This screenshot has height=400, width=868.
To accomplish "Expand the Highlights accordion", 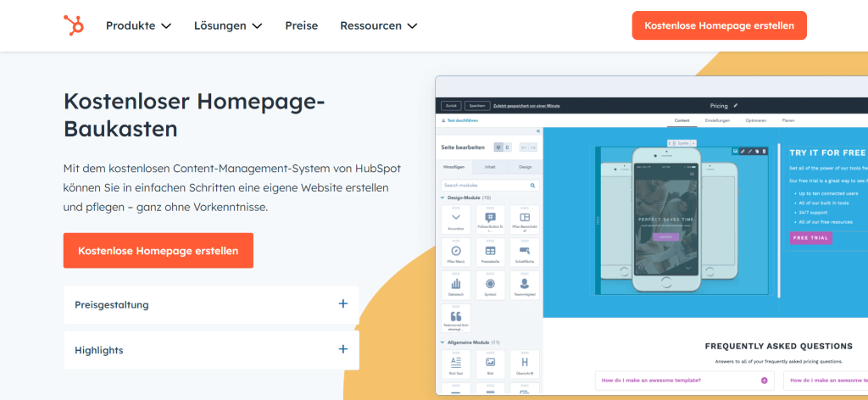I will pyautogui.click(x=211, y=350).
